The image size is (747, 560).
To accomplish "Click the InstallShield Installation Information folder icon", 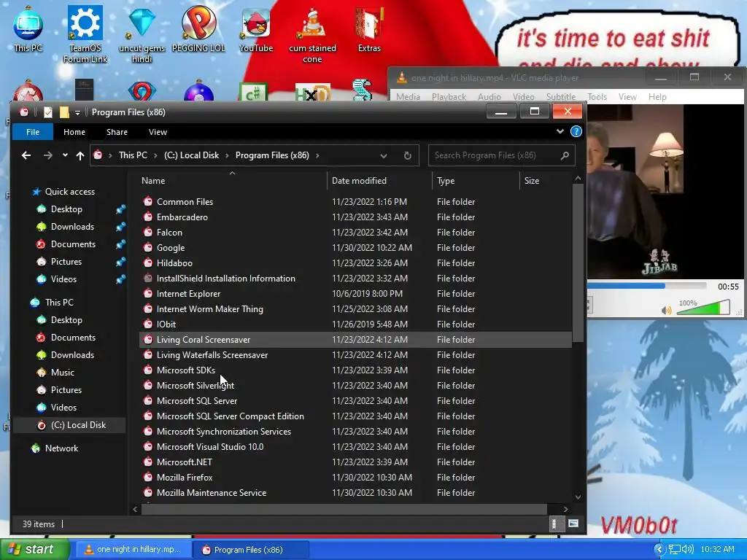I will click(x=148, y=278).
